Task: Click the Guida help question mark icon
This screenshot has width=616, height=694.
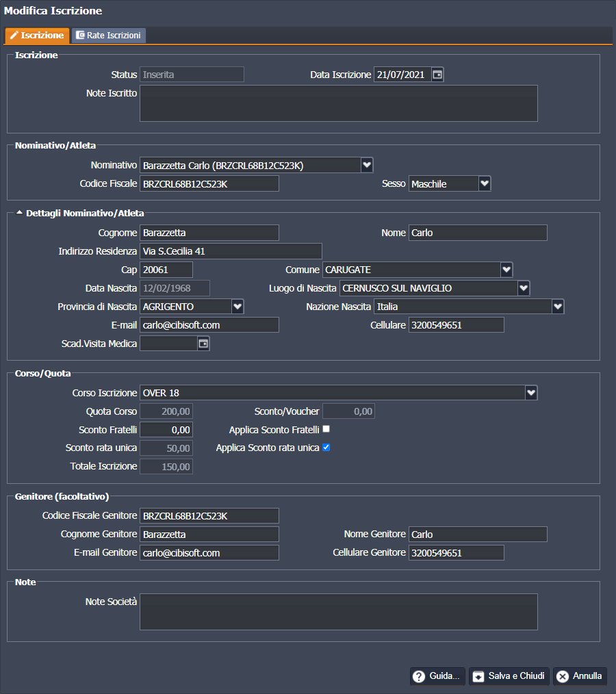Action: click(x=419, y=676)
